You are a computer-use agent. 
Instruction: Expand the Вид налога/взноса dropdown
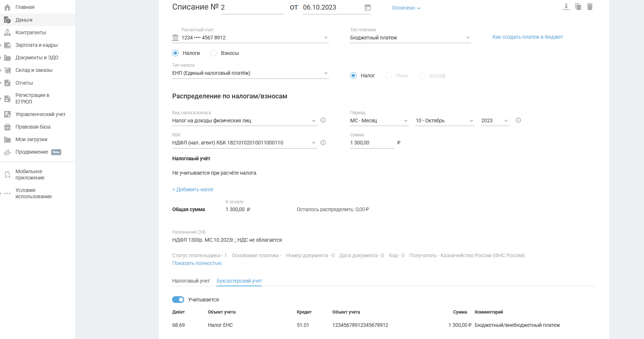(245, 120)
